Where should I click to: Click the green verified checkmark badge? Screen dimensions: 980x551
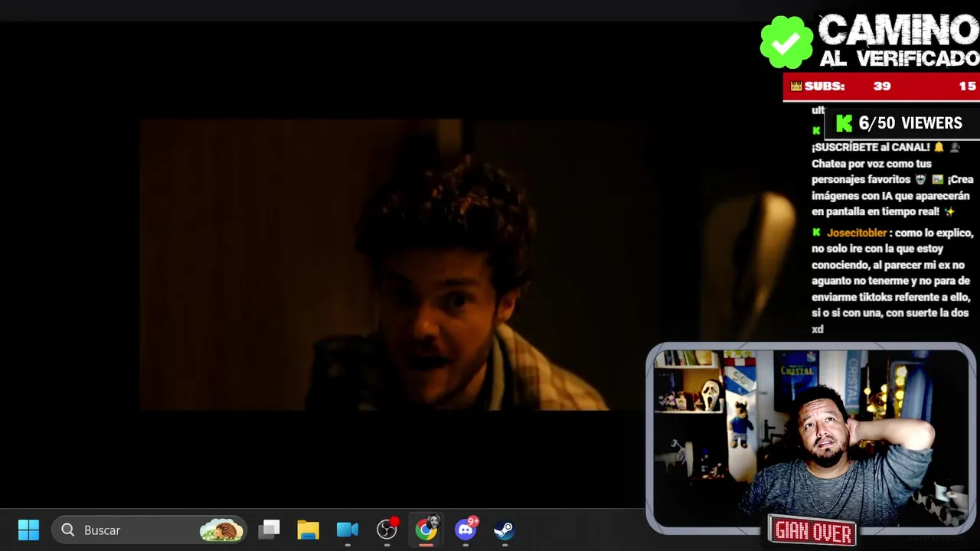[x=786, y=43]
